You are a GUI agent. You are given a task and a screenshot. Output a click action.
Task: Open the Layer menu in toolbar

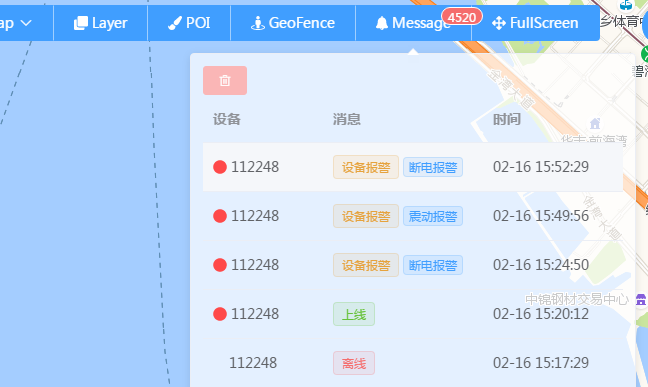click(100, 23)
